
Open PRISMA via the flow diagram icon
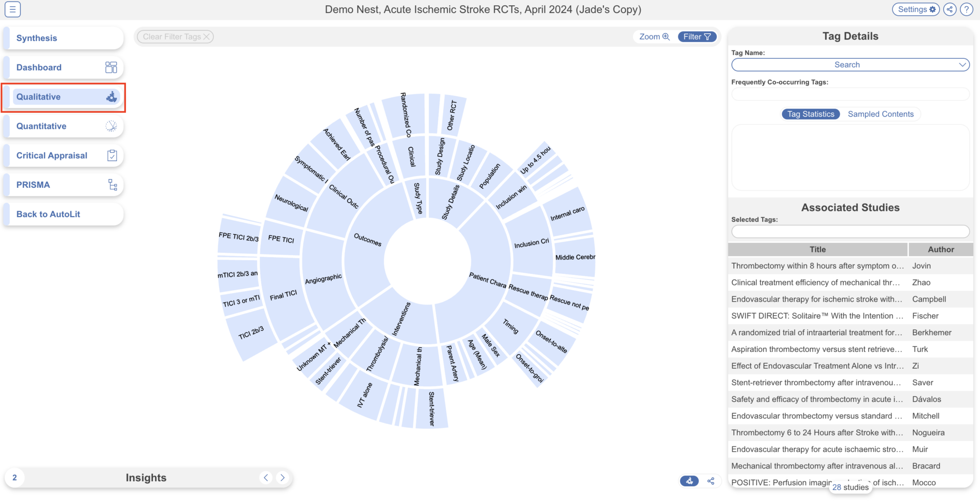point(112,185)
